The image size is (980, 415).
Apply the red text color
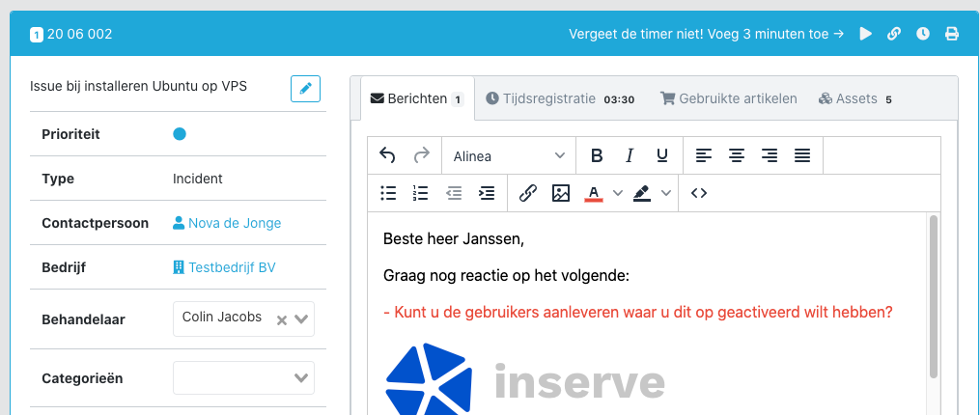point(594,193)
